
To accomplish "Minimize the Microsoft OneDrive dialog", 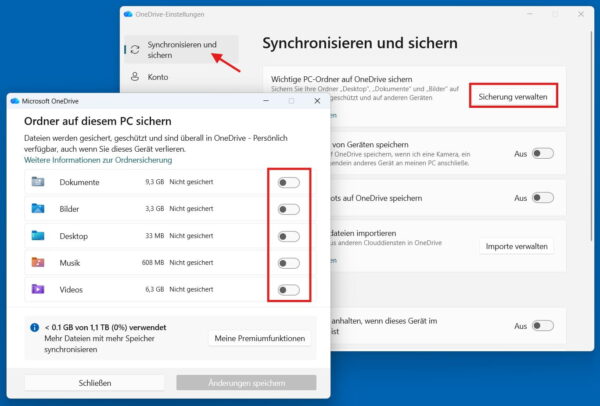I will (x=266, y=101).
